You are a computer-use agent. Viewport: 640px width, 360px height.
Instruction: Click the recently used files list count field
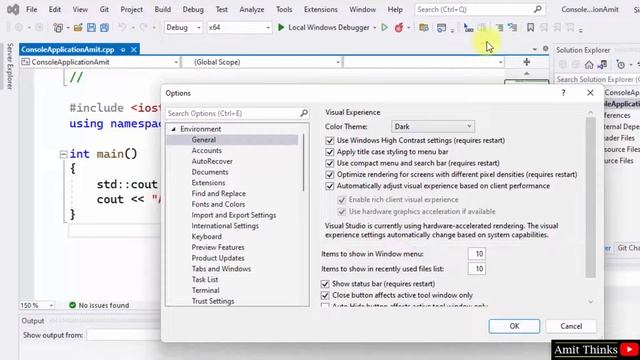[x=477, y=269]
